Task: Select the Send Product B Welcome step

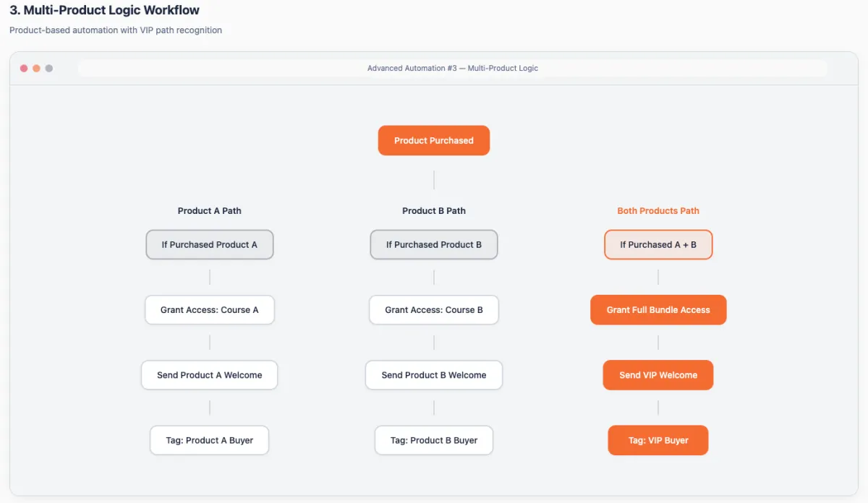Action: coord(434,375)
